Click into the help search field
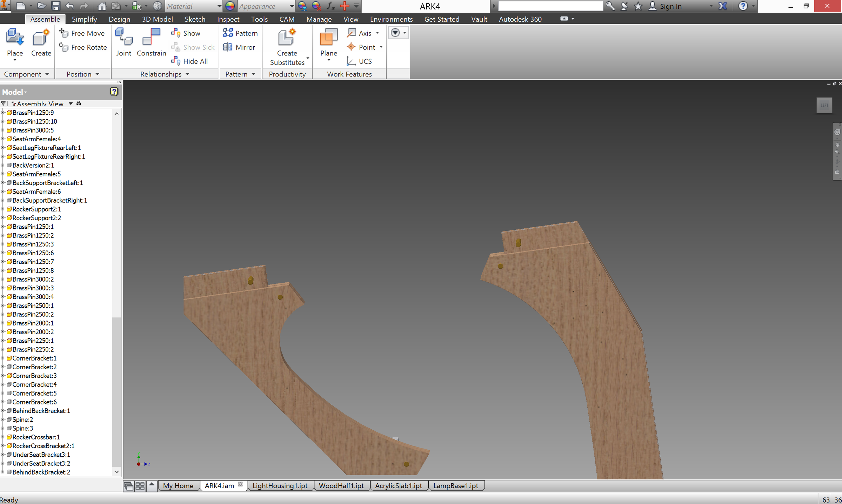The height and width of the screenshot is (504, 842). click(550, 6)
